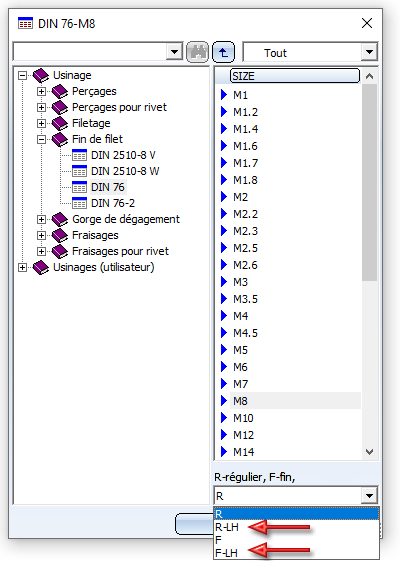Select size M1.4

pos(245,129)
